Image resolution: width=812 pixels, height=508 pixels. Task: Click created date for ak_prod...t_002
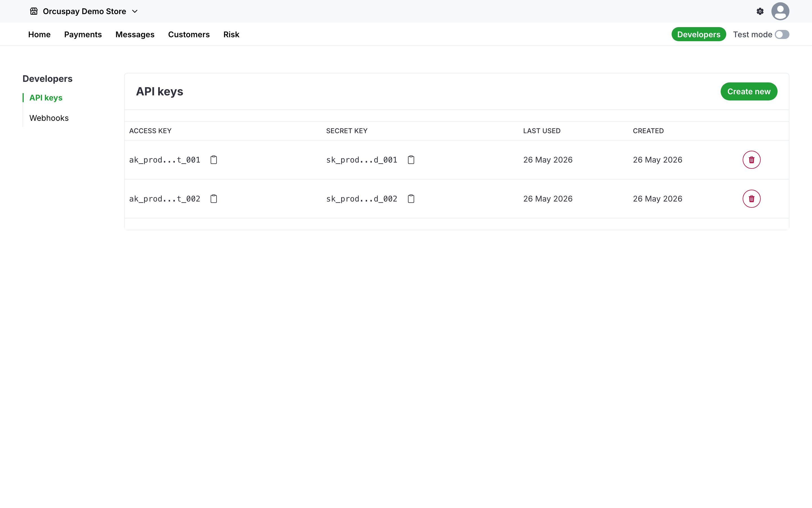tap(658, 199)
